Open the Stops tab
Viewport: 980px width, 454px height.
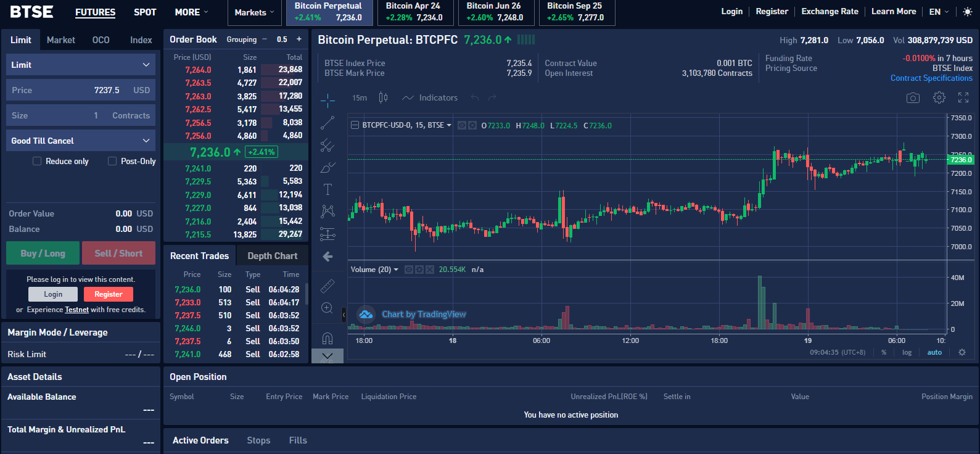(x=258, y=440)
